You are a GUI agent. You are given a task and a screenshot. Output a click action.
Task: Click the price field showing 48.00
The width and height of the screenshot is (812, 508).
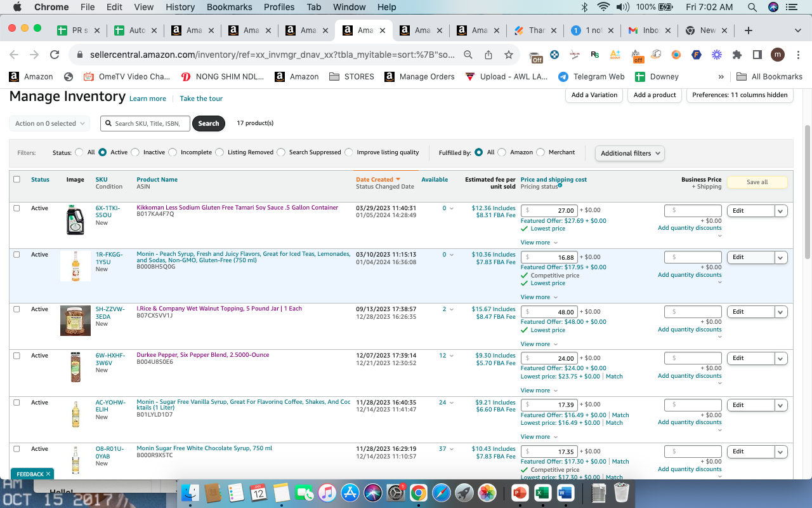(x=549, y=312)
